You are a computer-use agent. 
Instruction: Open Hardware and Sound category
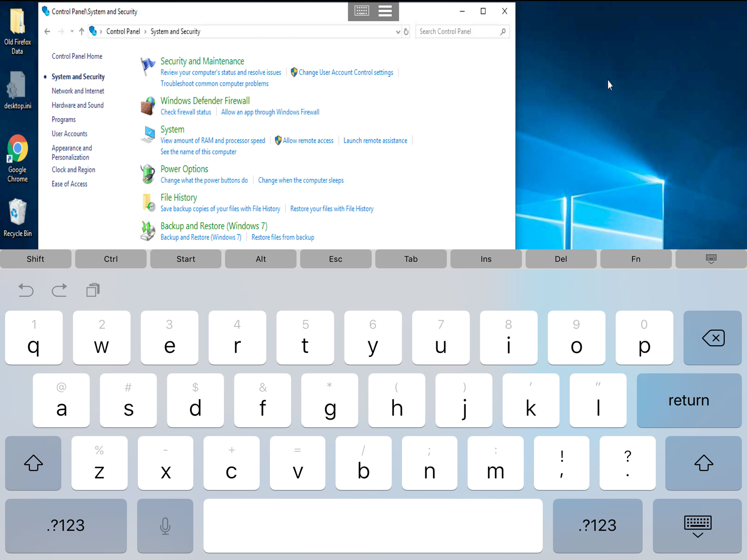click(78, 105)
